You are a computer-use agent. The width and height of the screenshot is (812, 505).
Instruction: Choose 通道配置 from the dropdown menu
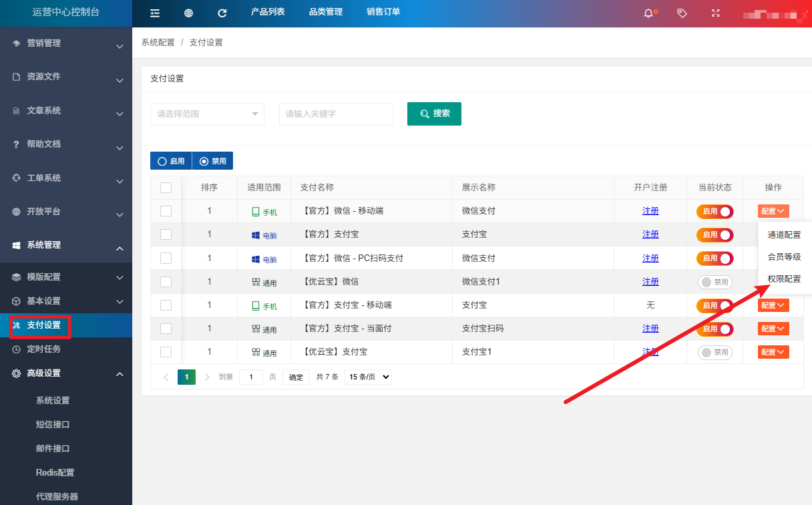(x=784, y=235)
